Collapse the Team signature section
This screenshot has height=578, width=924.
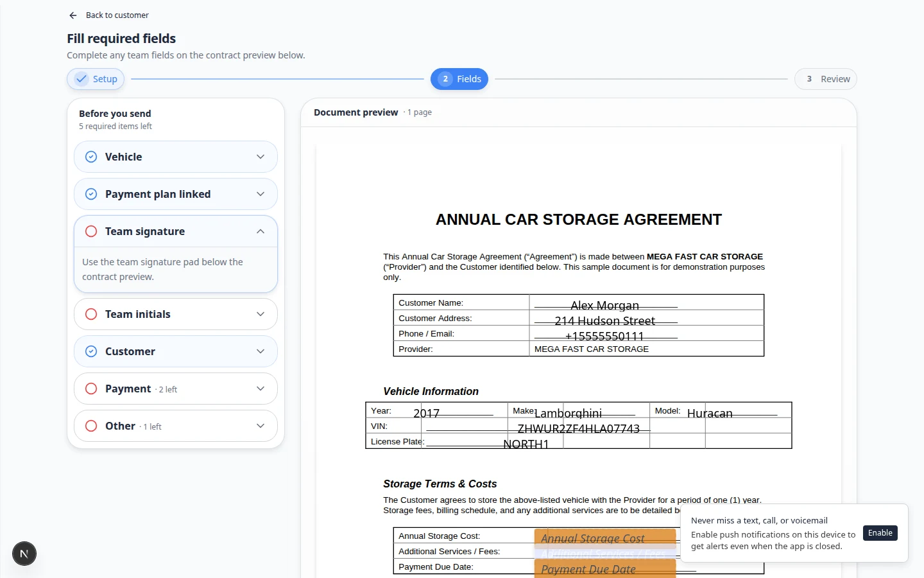point(261,231)
